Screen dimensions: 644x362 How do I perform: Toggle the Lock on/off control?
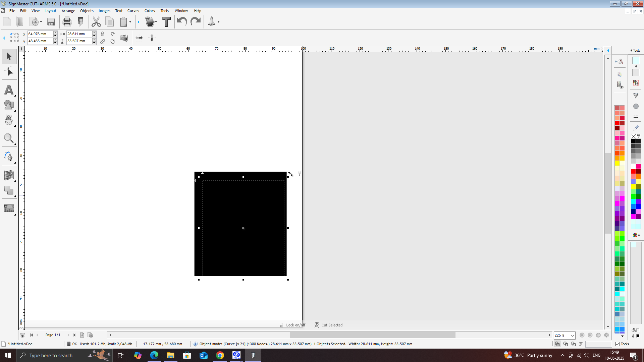(x=293, y=325)
